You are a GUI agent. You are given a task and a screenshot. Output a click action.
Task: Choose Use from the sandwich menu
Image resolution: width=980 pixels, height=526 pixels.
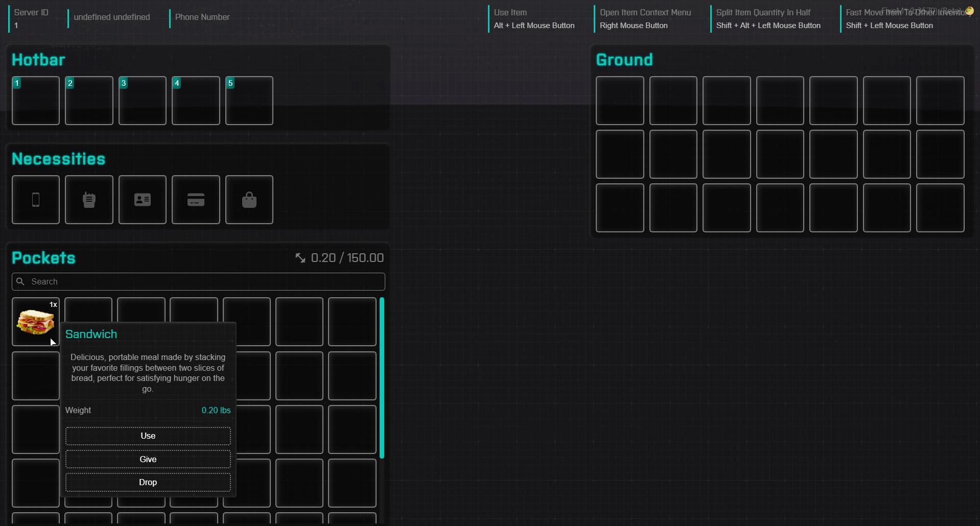pyautogui.click(x=148, y=436)
